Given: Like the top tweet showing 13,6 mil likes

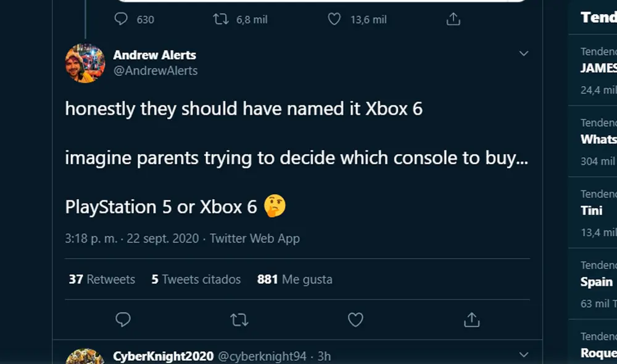Looking at the screenshot, I should pos(334,19).
